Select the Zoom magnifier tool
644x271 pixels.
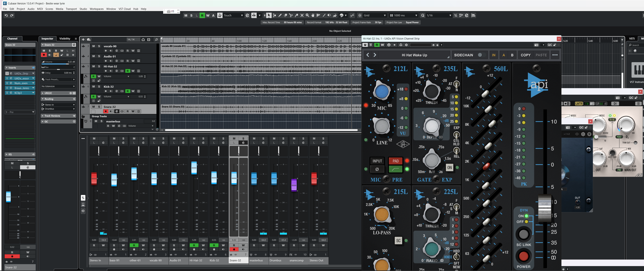307,15
